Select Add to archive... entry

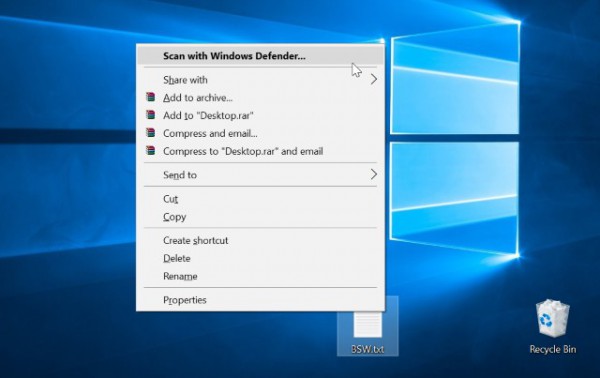tap(260, 98)
